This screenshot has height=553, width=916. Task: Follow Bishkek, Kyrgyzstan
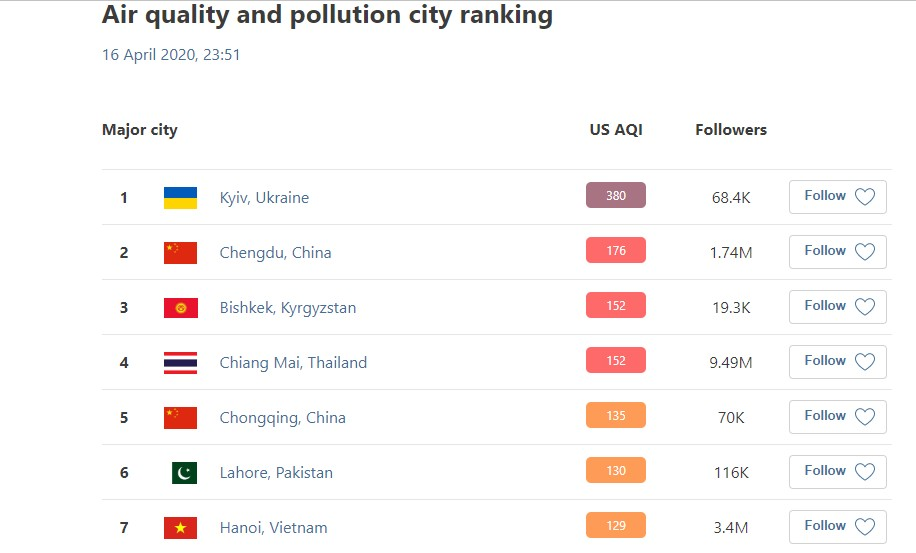click(x=838, y=307)
